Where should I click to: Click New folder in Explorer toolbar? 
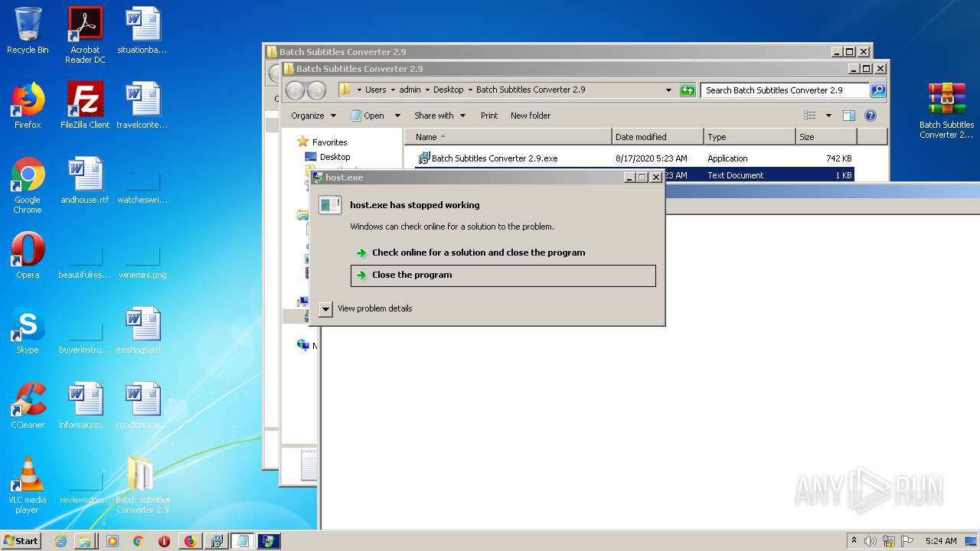click(531, 116)
